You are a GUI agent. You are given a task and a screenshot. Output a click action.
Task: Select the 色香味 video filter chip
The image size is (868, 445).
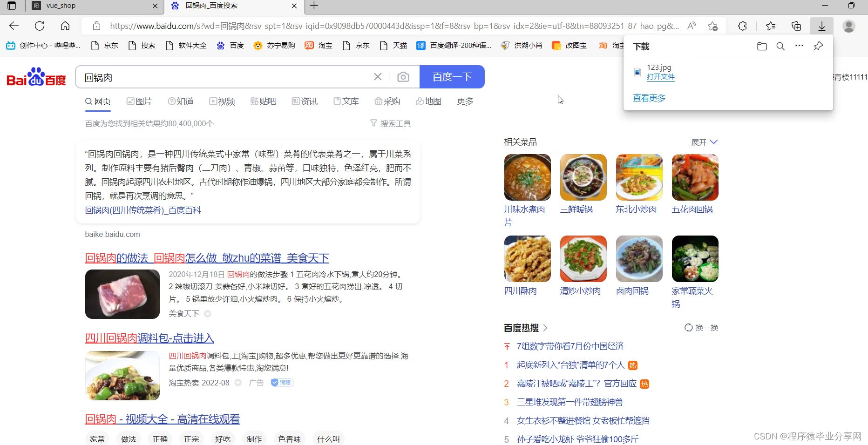[289, 439]
